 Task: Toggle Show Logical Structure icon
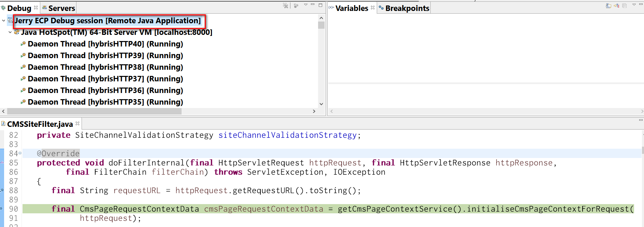(616, 5)
